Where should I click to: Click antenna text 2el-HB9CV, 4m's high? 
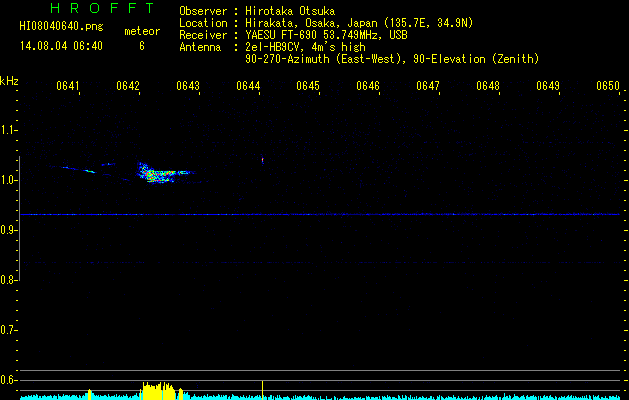(305, 47)
